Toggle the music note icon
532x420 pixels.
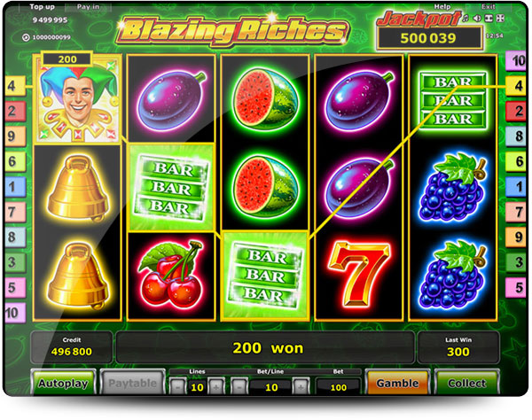[465, 19]
